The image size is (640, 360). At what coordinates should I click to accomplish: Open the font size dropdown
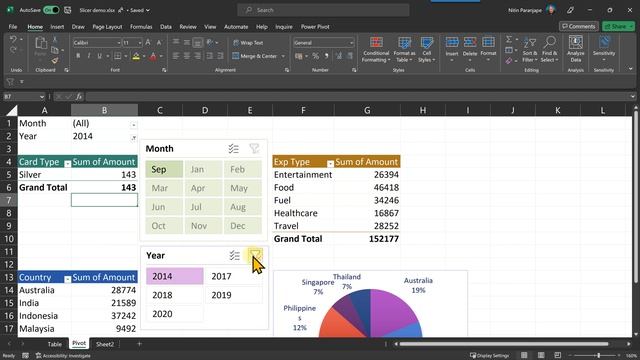coord(140,42)
